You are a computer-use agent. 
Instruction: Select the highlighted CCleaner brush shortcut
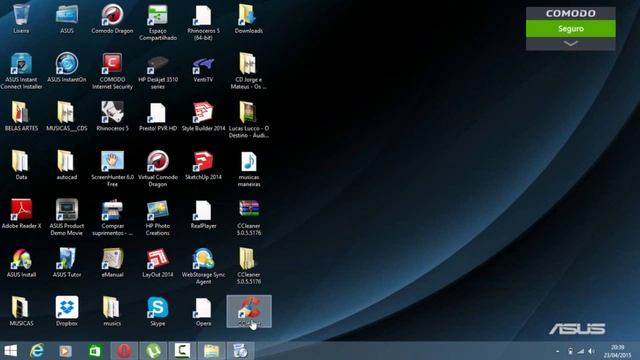click(249, 311)
